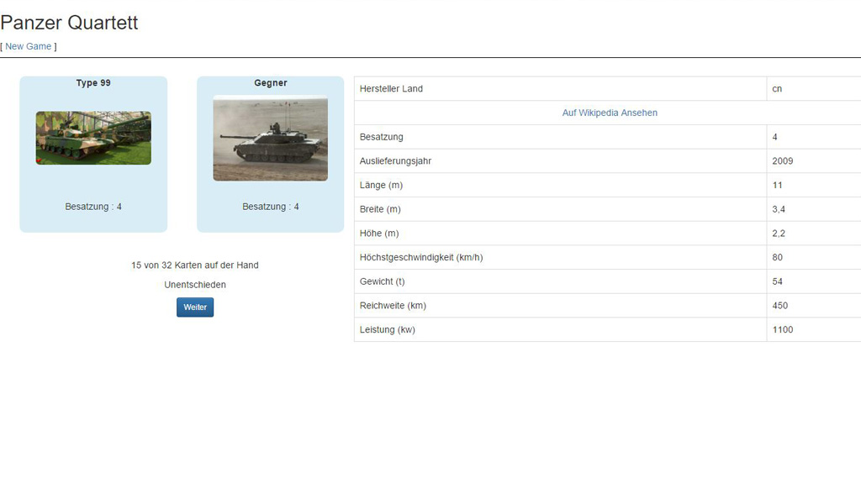861x504 pixels.
Task: Click the 80 speed value
Action: [778, 258]
